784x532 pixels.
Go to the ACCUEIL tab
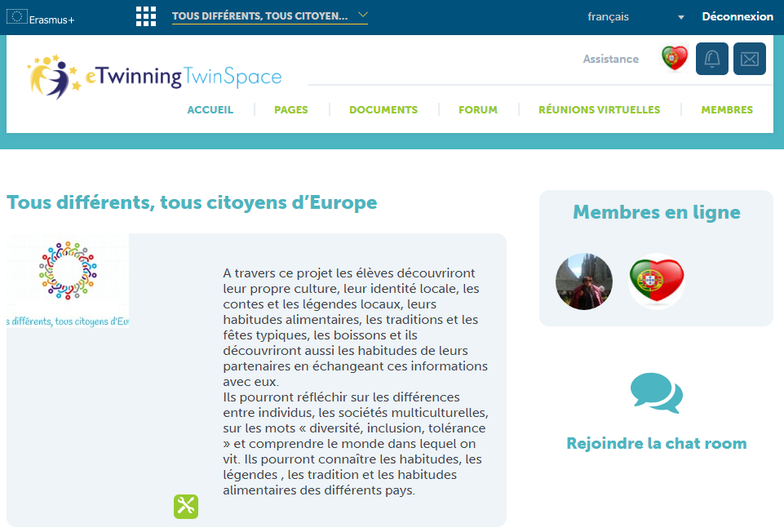(x=210, y=110)
